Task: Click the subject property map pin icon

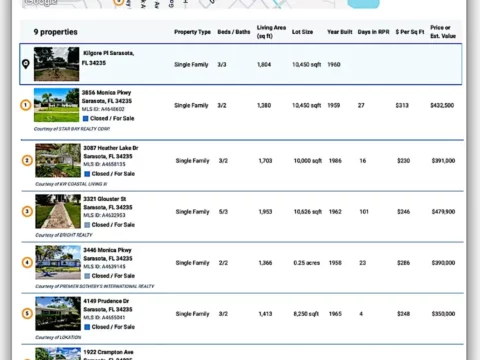Action: point(26,64)
